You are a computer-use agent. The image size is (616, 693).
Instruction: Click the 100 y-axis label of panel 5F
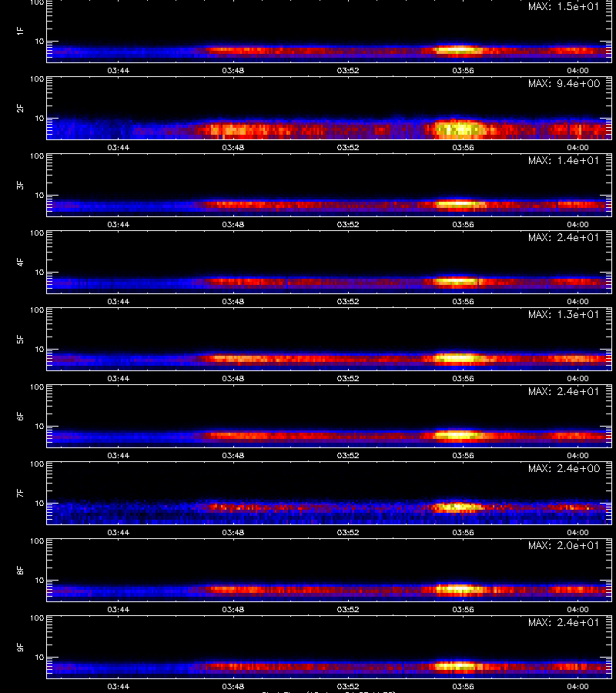37,310
